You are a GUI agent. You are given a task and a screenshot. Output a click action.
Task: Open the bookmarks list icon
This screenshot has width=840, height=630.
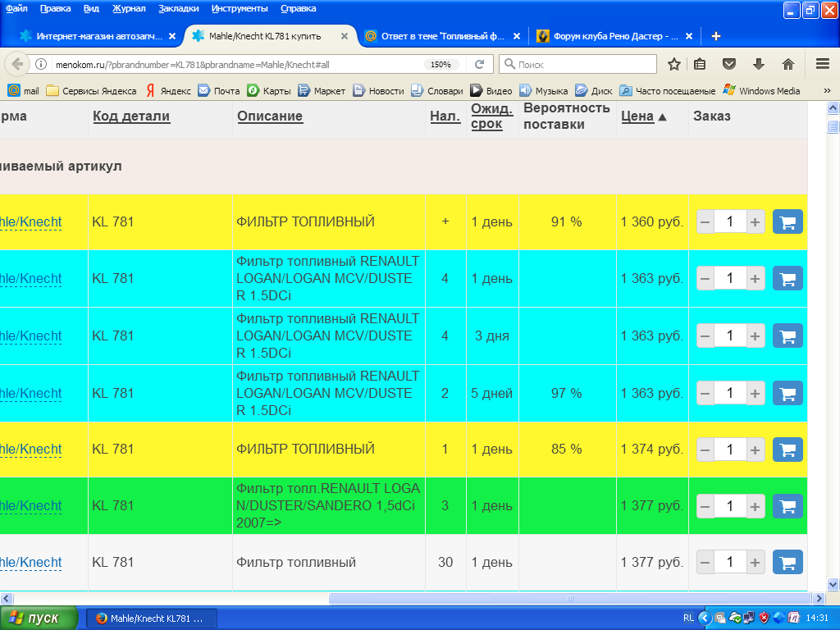pos(700,64)
